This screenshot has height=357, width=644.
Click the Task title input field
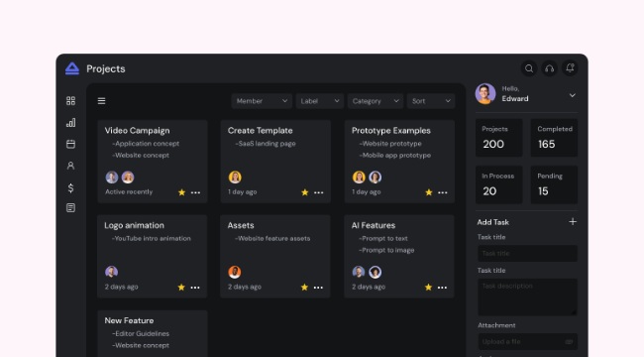click(527, 253)
